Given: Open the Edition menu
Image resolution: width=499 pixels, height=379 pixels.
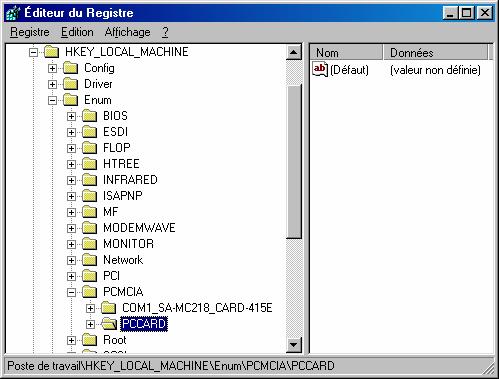Looking at the screenshot, I should point(77,32).
